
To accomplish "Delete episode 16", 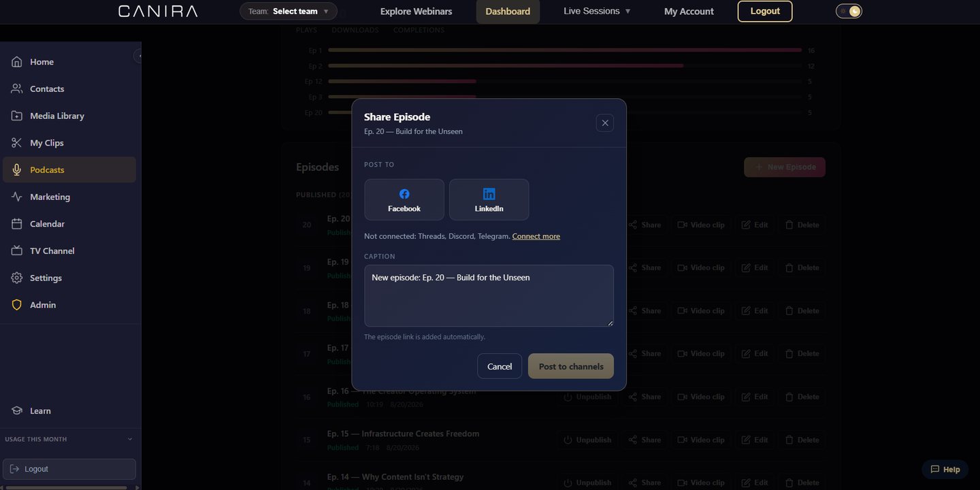I will pyautogui.click(x=802, y=397).
